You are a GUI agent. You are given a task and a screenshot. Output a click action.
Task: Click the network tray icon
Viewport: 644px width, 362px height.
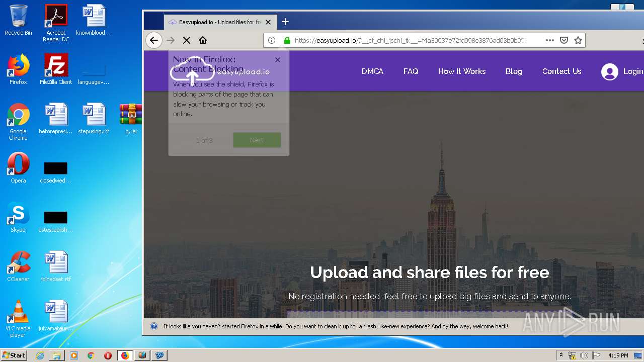point(572,355)
